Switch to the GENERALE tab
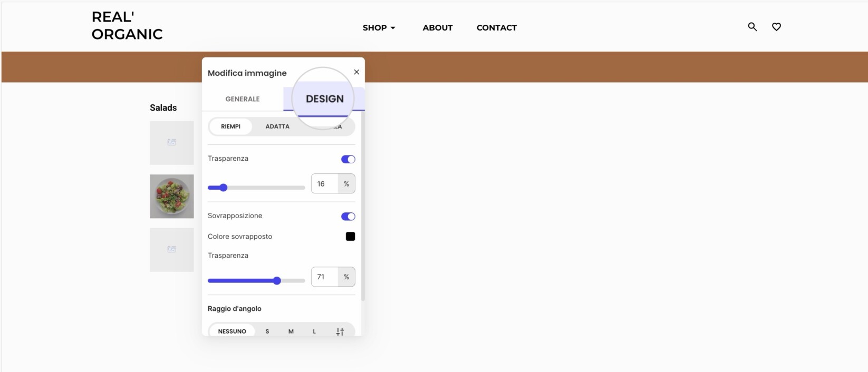The image size is (868, 372). 243,99
